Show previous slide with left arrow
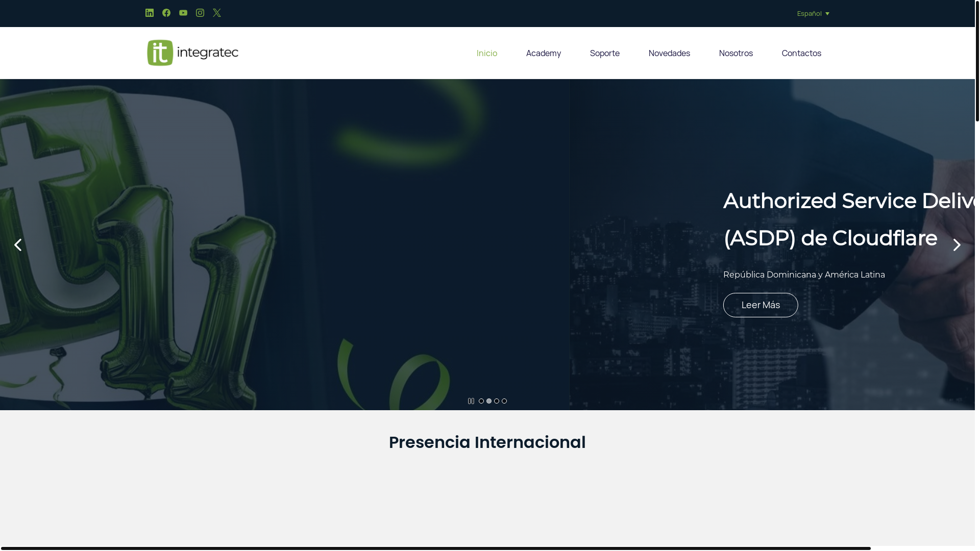980x551 pixels. click(18, 245)
